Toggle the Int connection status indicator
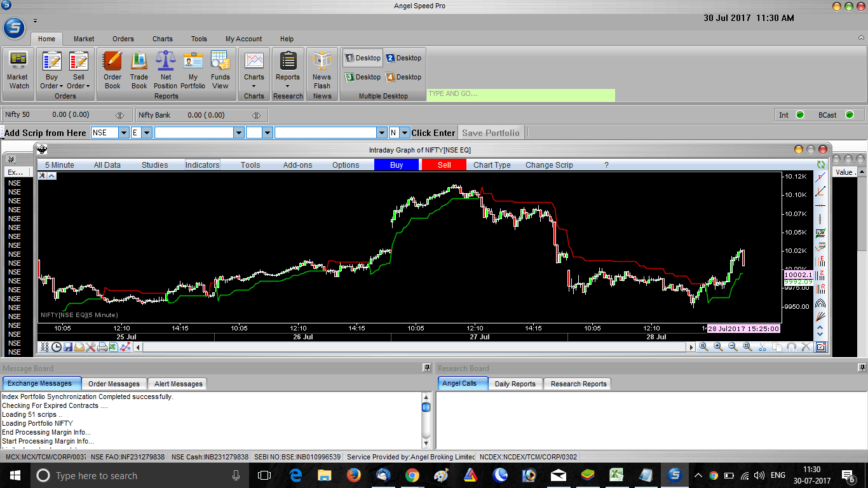868x488 pixels. (800, 114)
